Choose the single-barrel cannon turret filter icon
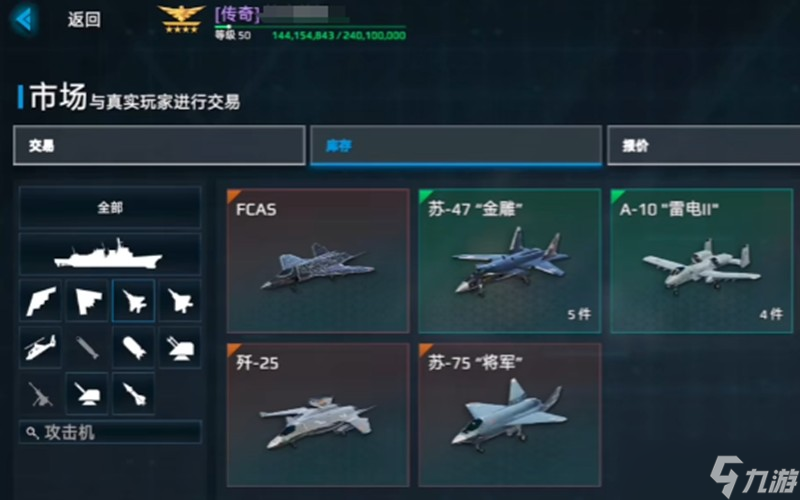This screenshot has height=500, width=800. 87,393
